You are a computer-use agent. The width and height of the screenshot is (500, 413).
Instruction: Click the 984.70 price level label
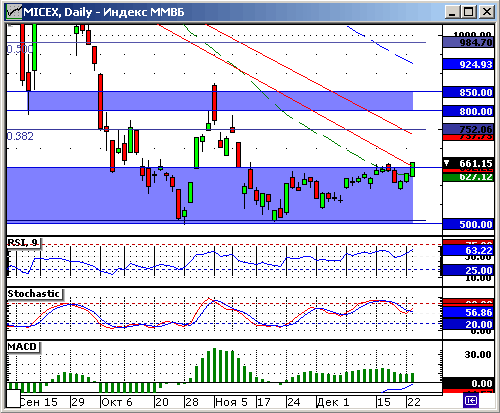468,42
